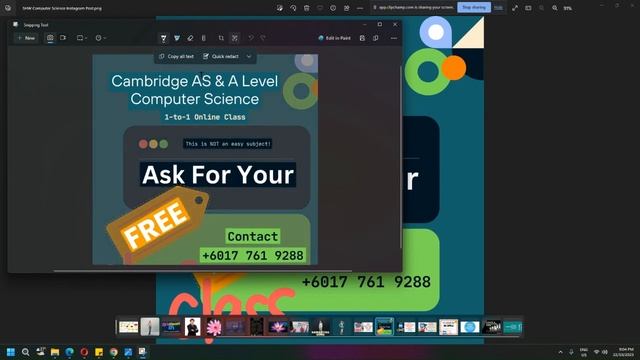Enter full screen in Photos viewer
The image size is (640, 360).
coord(515,8)
